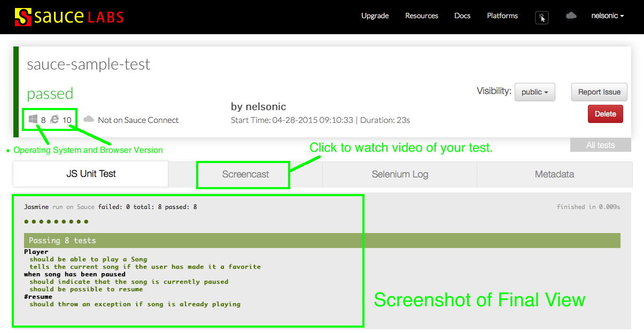Click spec should indicate song is currently paused
Viewport: 644px width, 333px height.
pyautogui.click(x=129, y=282)
